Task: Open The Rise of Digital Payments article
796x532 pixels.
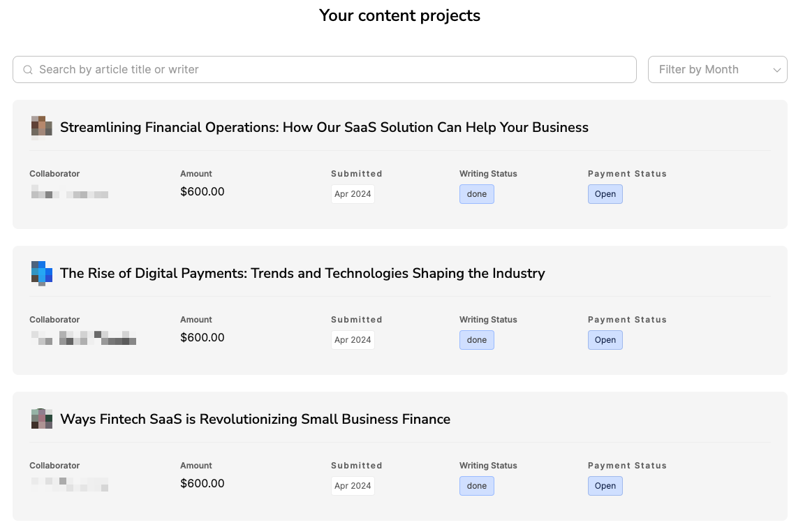Action: coord(302,273)
